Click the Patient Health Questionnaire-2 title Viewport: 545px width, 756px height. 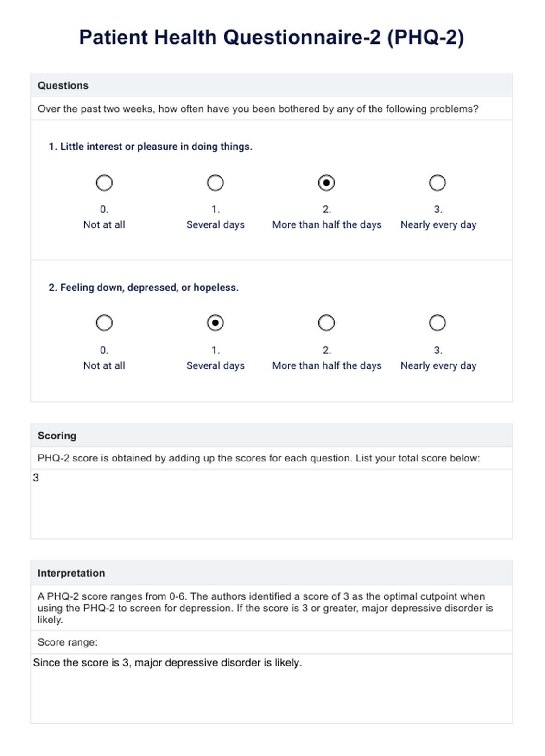tap(272, 38)
